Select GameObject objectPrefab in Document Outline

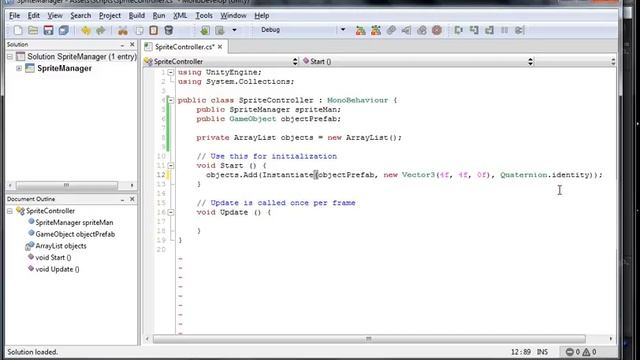click(x=71, y=234)
